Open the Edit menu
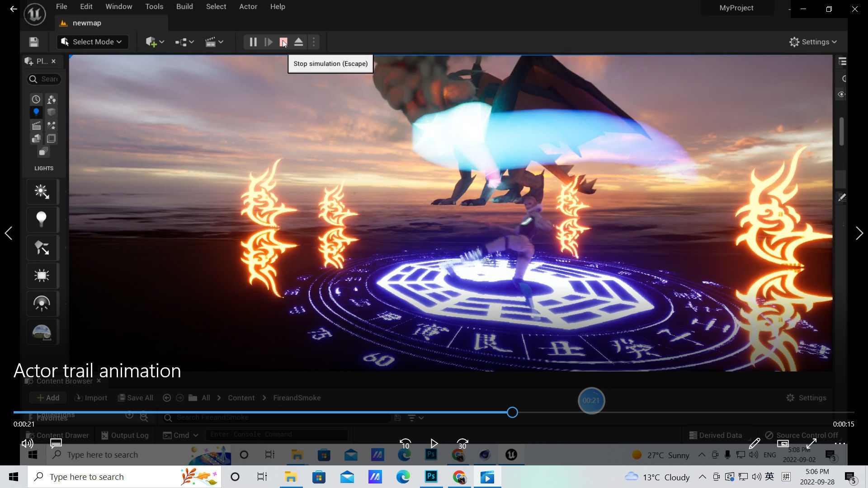Screen dimensions: 868x488 pos(86,7)
